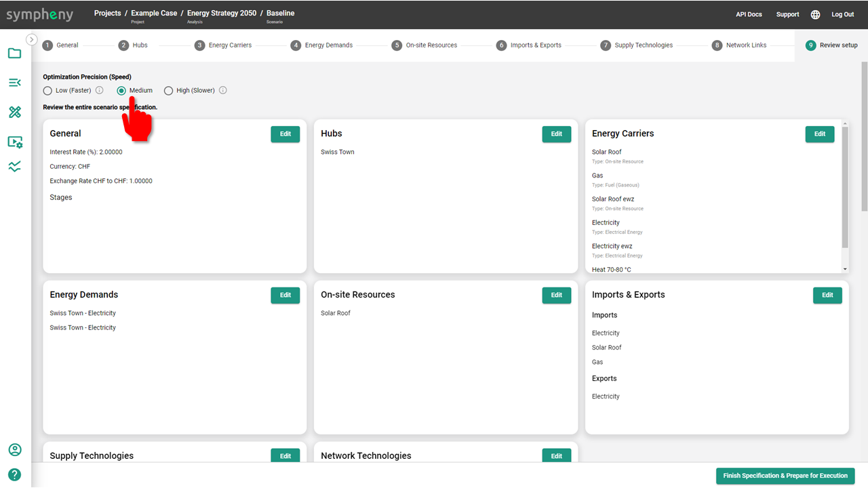Viewport: 868px width, 488px height.
Task: Edit the Imports & Exports section
Action: point(827,295)
